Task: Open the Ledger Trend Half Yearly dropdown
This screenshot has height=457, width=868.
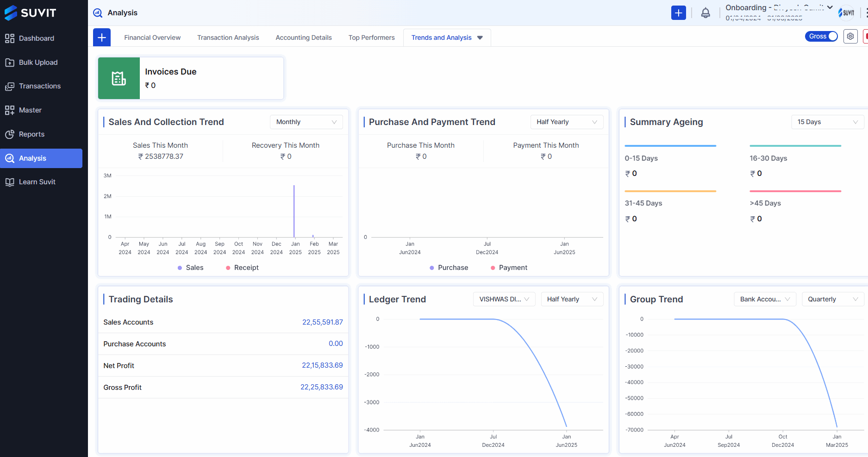Action: click(572, 299)
